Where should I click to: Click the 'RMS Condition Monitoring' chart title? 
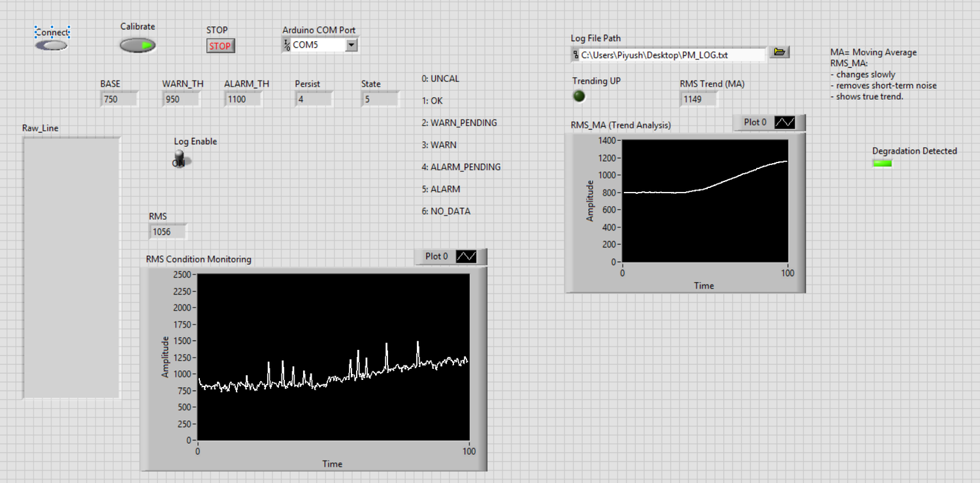pos(199,259)
